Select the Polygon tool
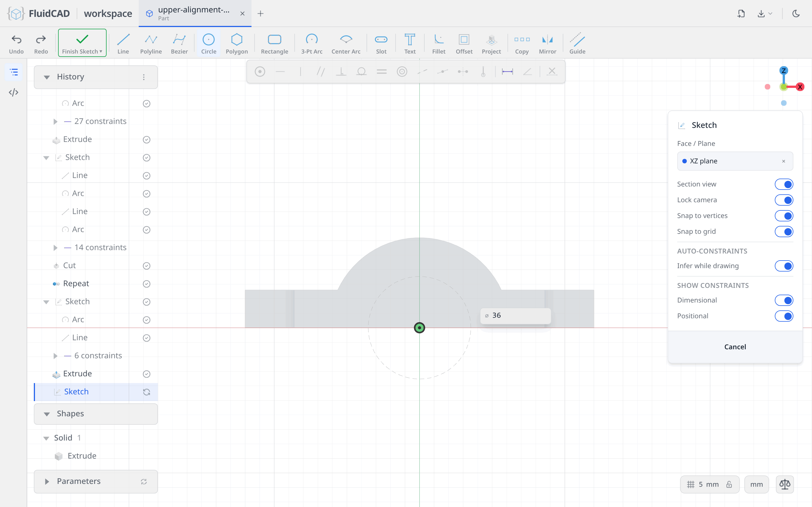This screenshot has height=507, width=812. click(237, 44)
